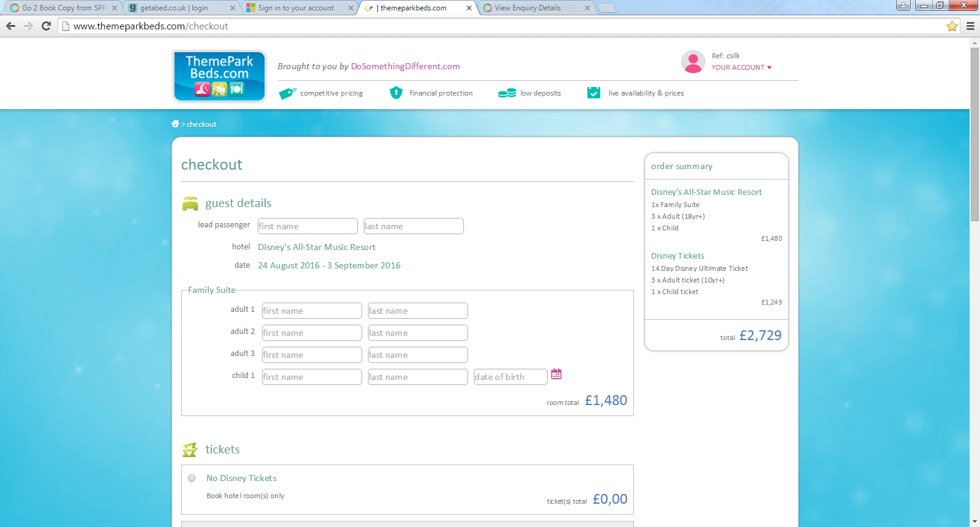Viewport: 980px width, 527px height.
Task: Click the adult 2 last name field
Action: (x=418, y=333)
